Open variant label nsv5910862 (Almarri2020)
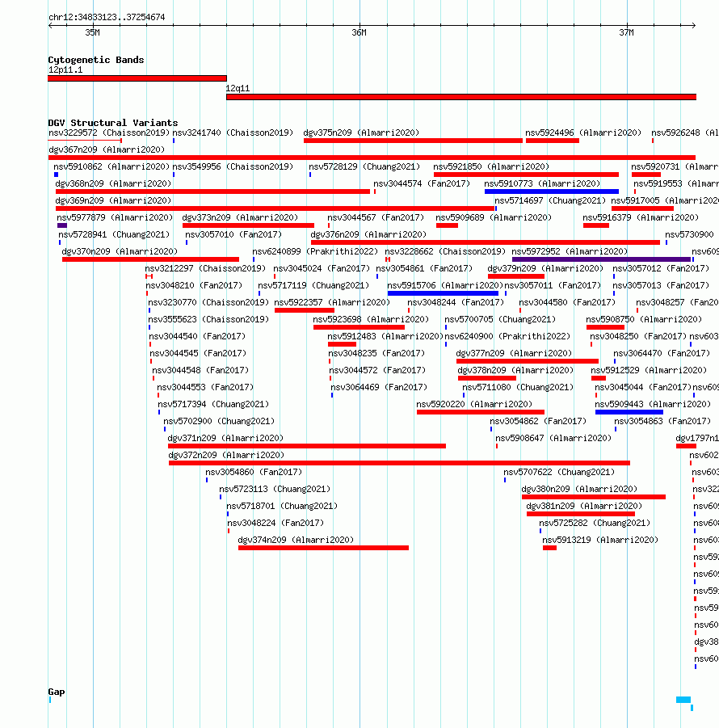Viewport: 719px width, 728px height. [x=111, y=166]
